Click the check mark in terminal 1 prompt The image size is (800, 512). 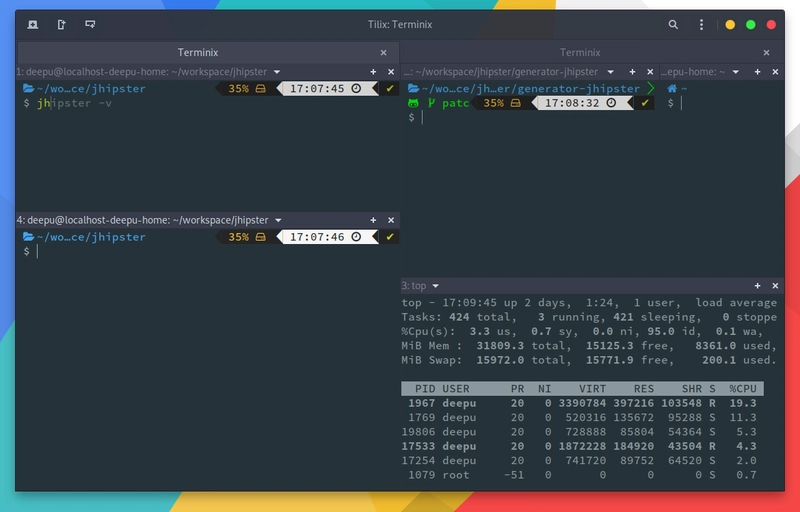coord(390,88)
